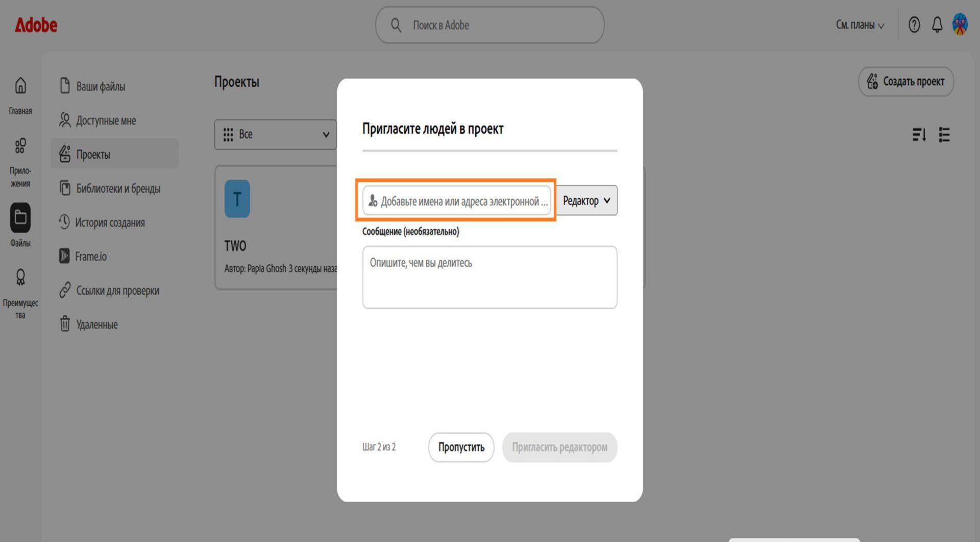Open the Главная home icon
This screenshot has width=980, height=542.
[x=20, y=86]
